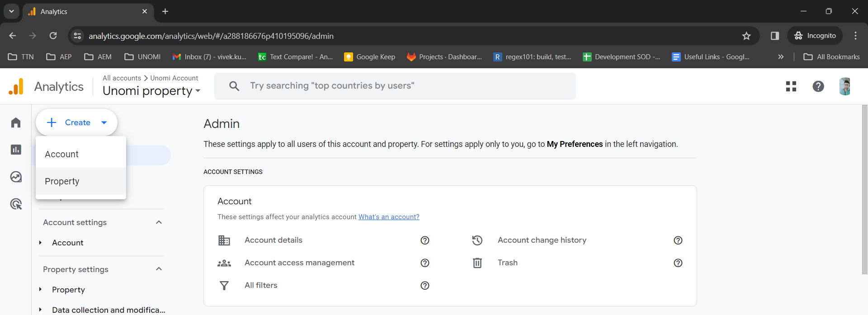
Task: Click the browser address bar URL
Action: (211, 36)
